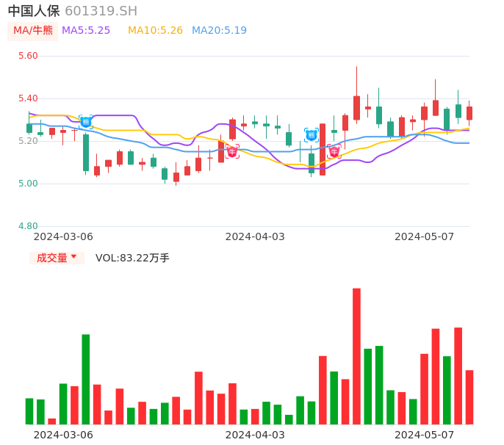
Task: Click the 2024-04-03 date under the price chart
Action: click(255, 236)
